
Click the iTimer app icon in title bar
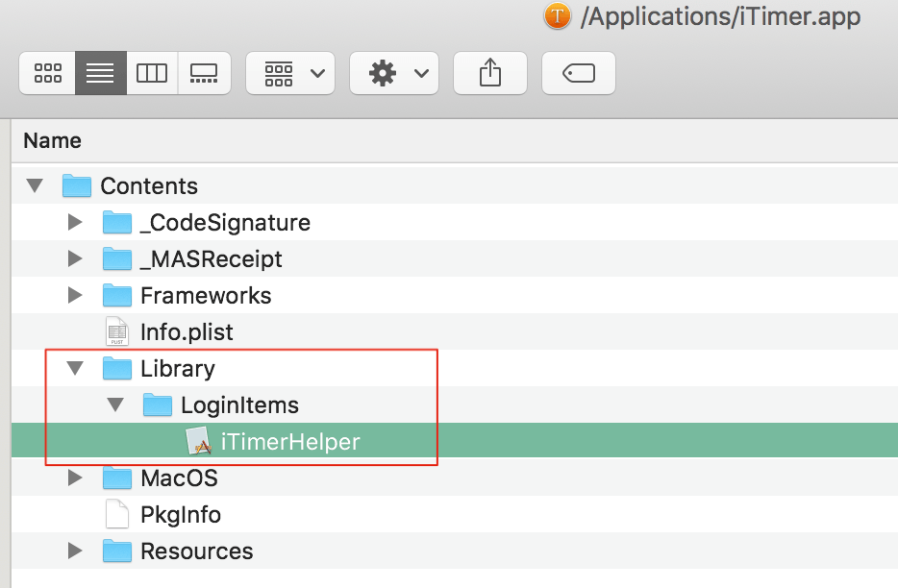pos(558,15)
